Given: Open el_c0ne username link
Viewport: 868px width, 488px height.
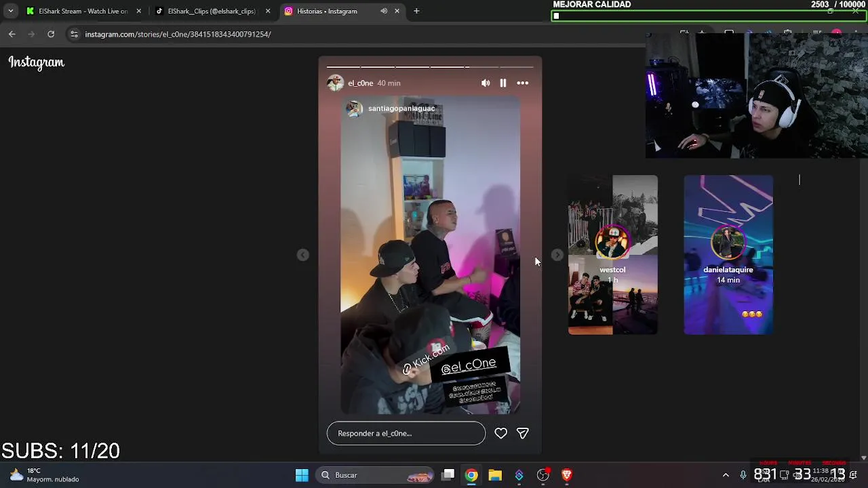Looking at the screenshot, I should pos(360,83).
